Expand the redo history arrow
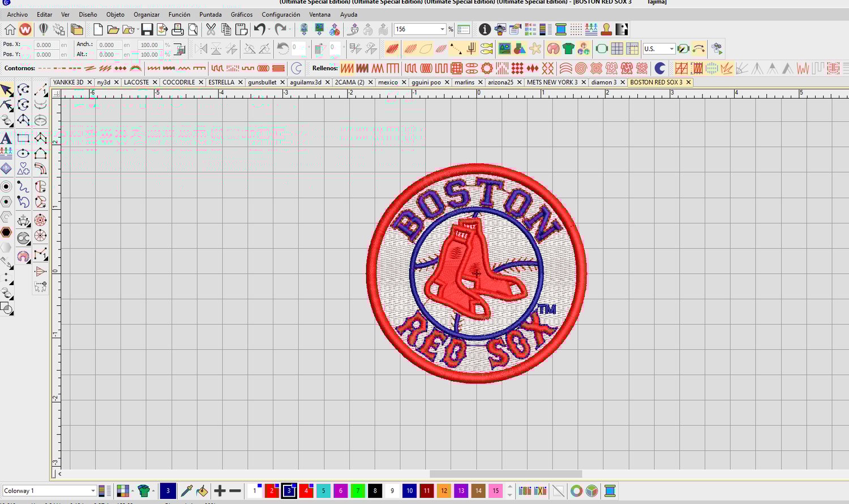Image resolution: width=849 pixels, height=504 pixels. coord(290,29)
